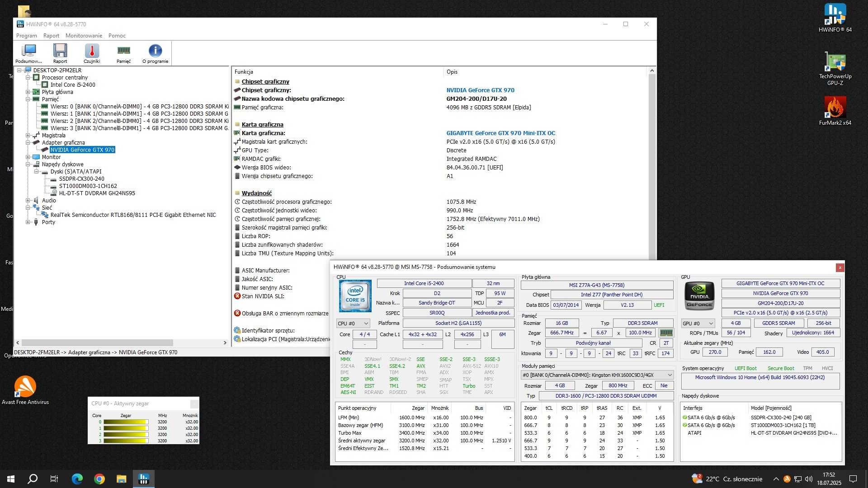Screen dimensions: 868x488
Task: Collapse the Napędy dyskowe node
Action: point(28,164)
